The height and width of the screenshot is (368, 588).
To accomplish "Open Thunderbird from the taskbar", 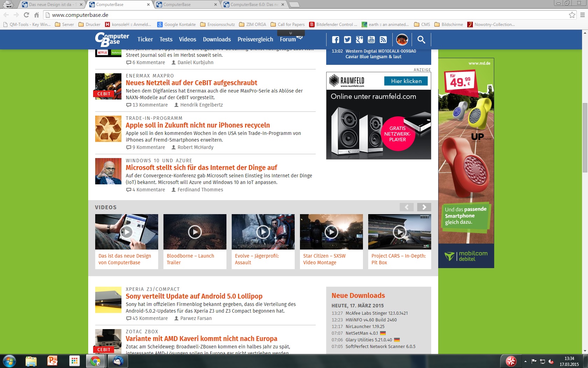I will (x=118, y=361).
